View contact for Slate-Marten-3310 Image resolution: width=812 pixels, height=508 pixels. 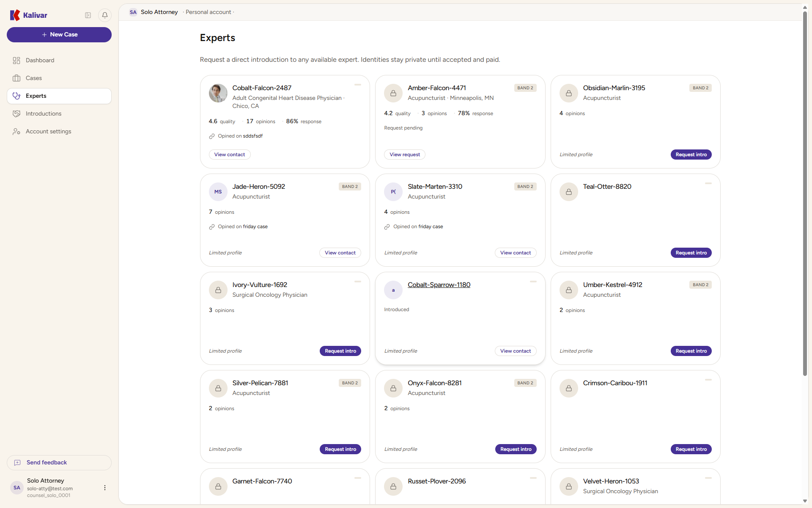click(x=516, y=253)
